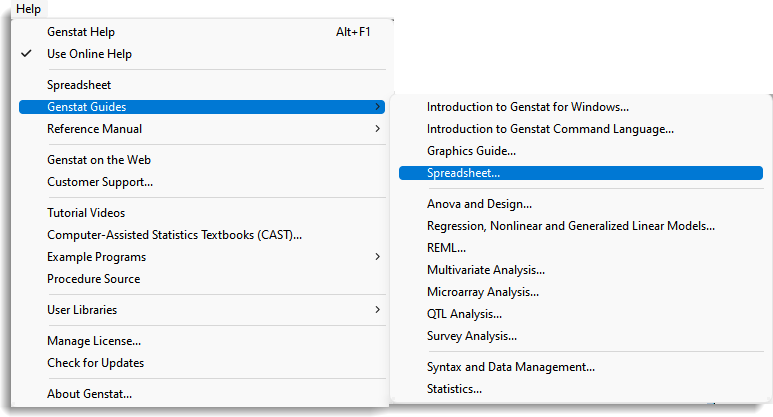
Task: Expand the Reference Manual submenu
Action: coord(202,129)
